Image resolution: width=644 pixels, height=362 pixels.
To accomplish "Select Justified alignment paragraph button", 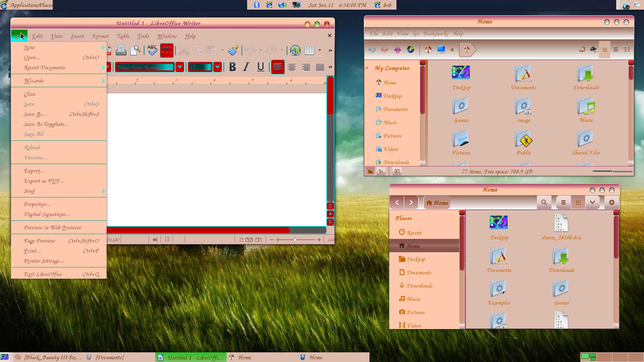I will 320,67.
